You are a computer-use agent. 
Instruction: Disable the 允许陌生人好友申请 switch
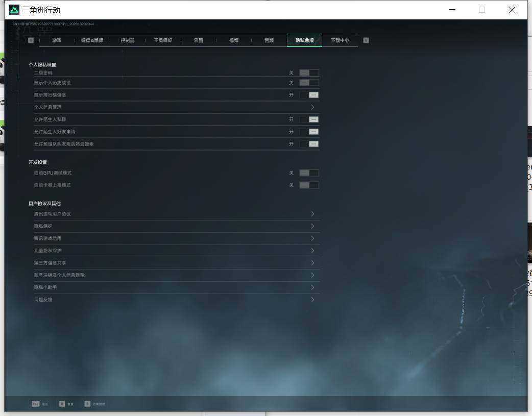pyautogui.click(x=309, y=132)
